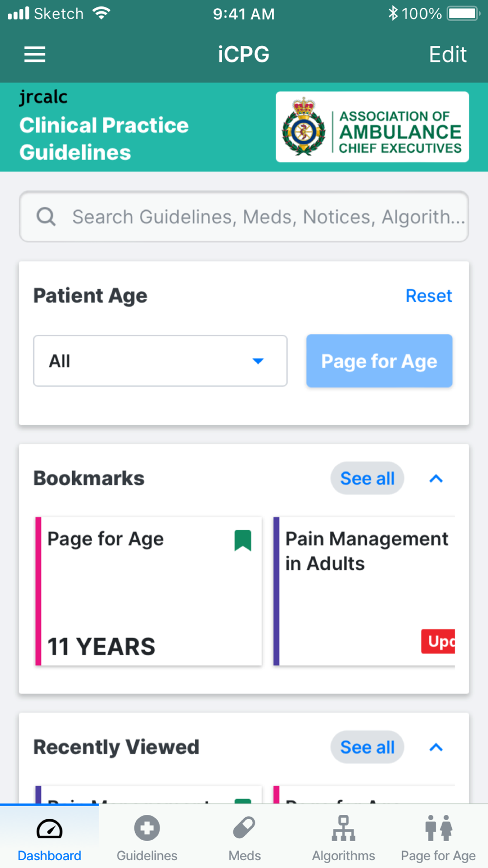
Task: Open the hamburger menu
Action: pos(35,54)
